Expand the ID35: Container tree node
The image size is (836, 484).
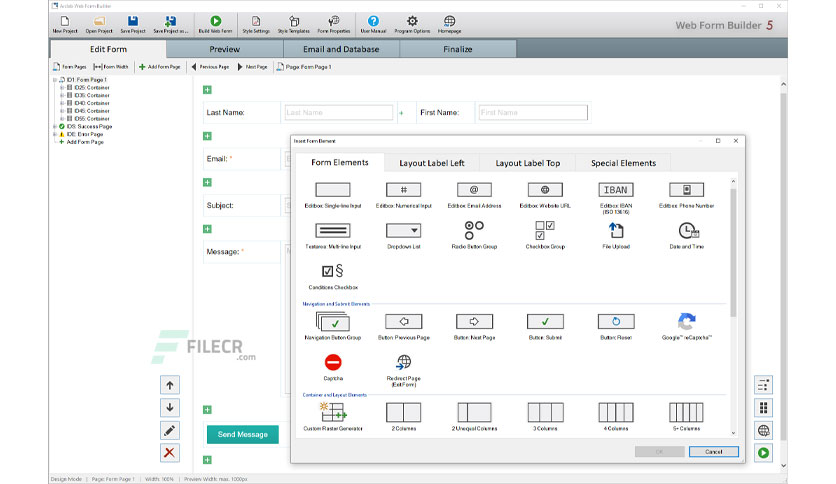[62, 95]
